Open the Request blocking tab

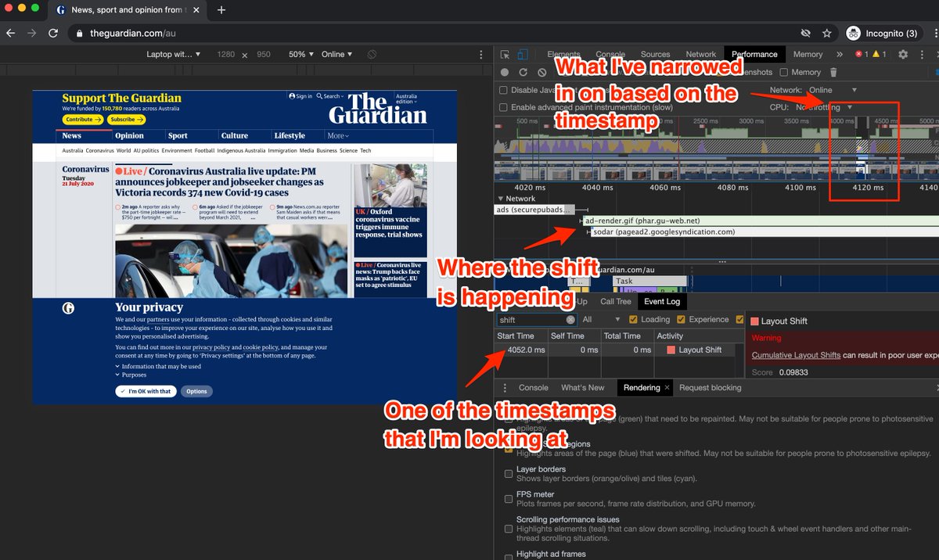[710, 388]
